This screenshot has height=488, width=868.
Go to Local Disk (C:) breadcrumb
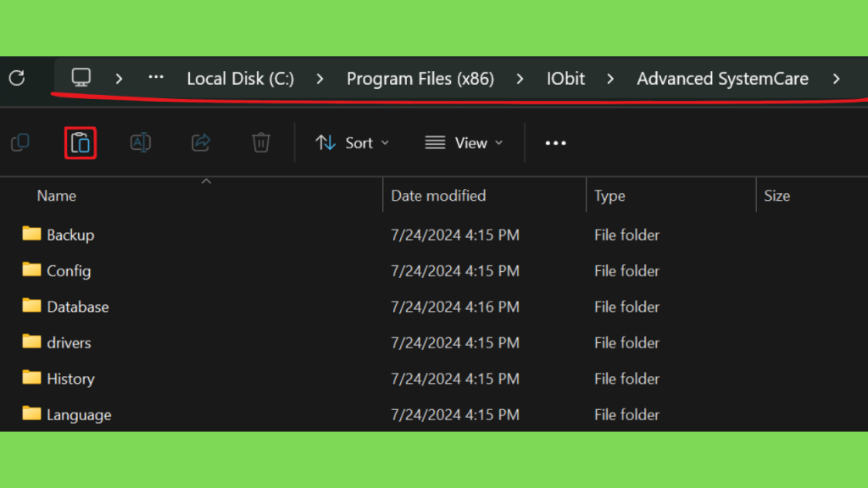pyautogui.click(x=240, y=79)
